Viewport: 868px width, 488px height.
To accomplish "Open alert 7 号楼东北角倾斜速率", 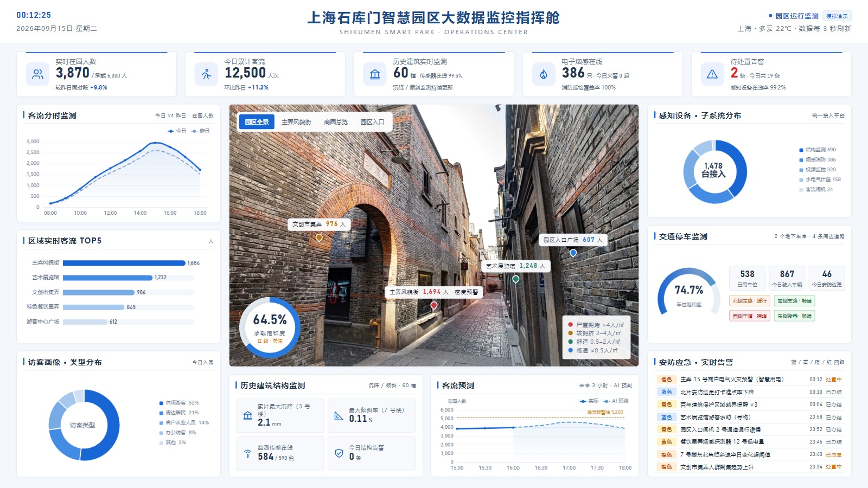I will (749, 454).
